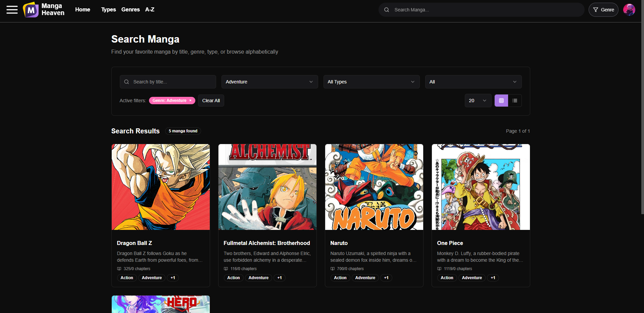Open the All Types dropdown
This screenshot has width=644, height=313.
(371, 82)
